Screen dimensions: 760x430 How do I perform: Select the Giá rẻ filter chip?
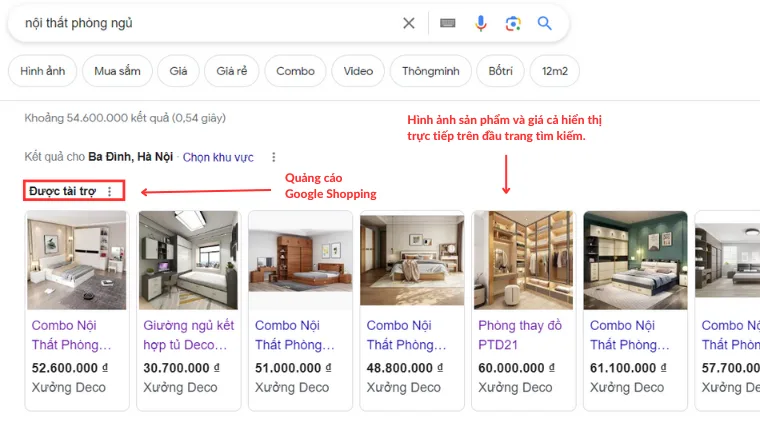coord(232,71)
